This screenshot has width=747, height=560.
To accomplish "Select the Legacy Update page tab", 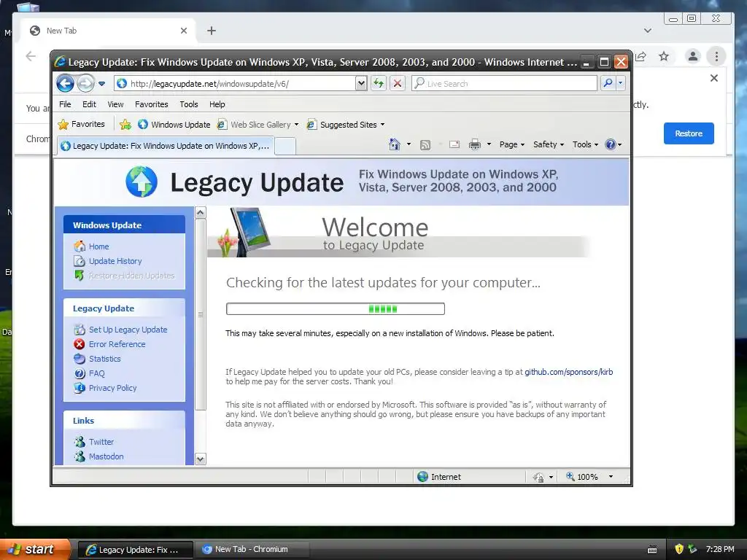I will coord(166,146).
